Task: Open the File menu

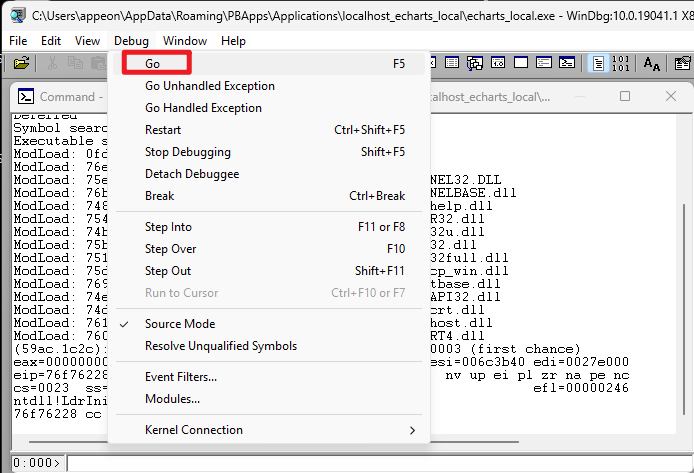Action: 18,41
